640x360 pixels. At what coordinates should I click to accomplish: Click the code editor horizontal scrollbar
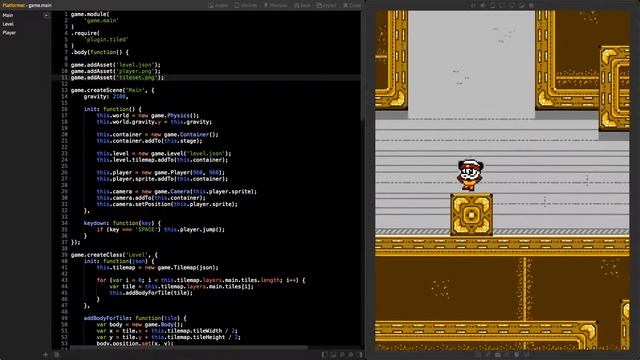(x=189, y=348)
